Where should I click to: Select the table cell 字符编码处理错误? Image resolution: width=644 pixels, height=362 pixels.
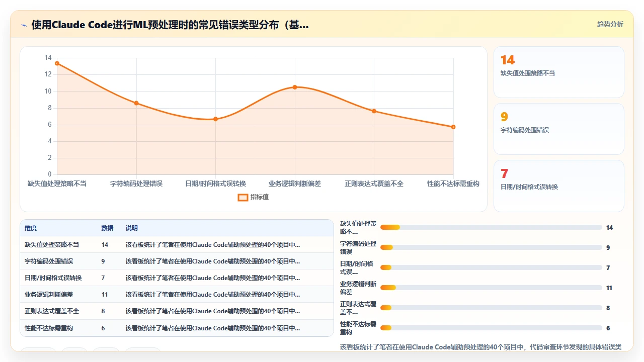49,261
